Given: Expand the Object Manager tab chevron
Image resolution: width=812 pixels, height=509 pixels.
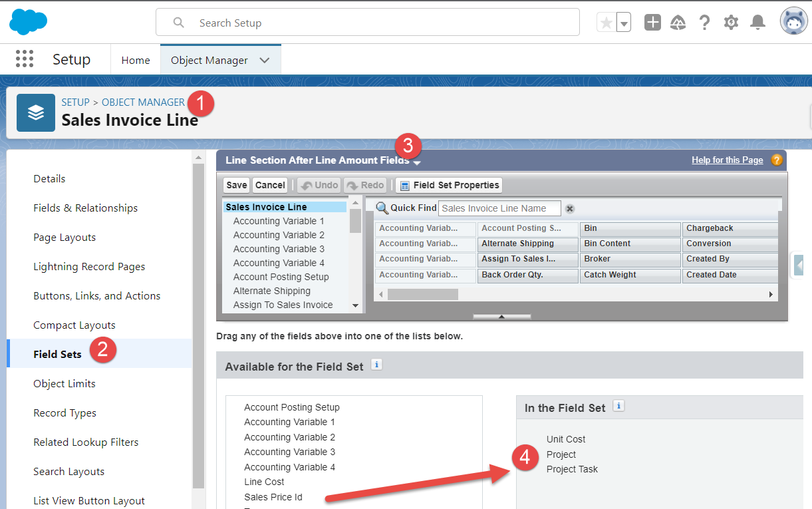Looking at the screenshot, I should coord(265,60).
